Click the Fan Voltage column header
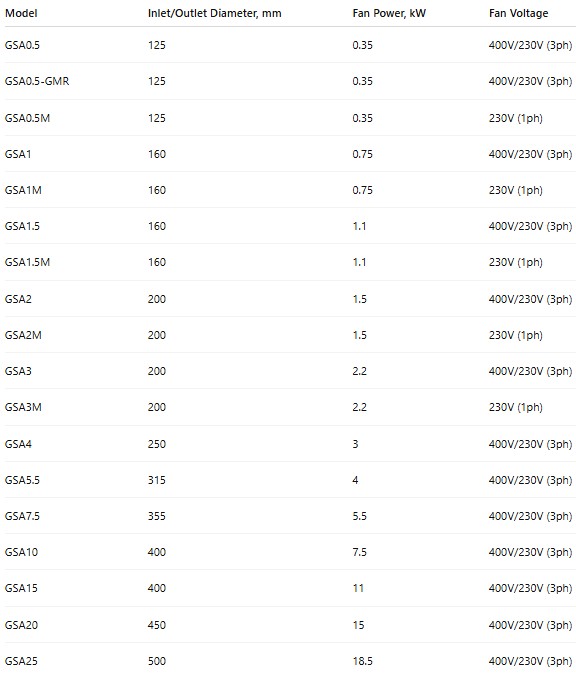The width and height of the screenshot is (576, 673). (518, 13)
